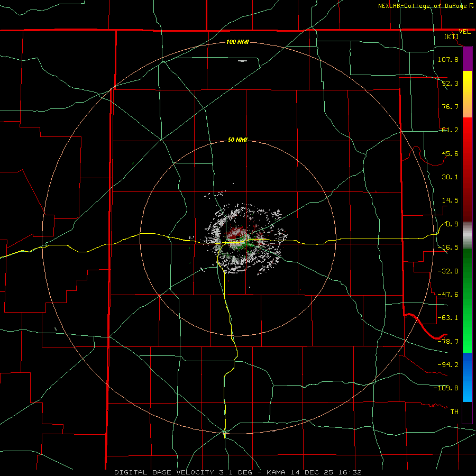476x476 pixels.
Task: Select the -16.5 scale value
Action: pos(448,248)
